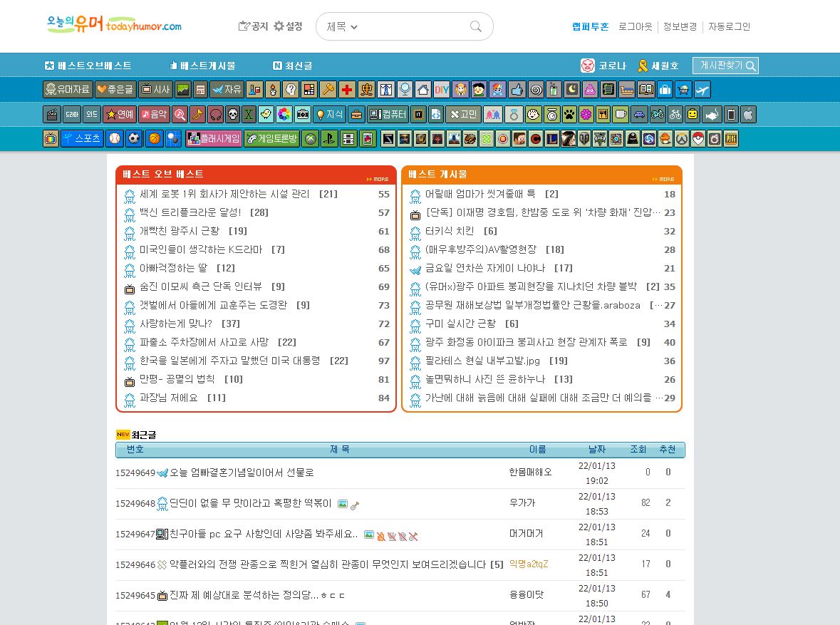
Task: Open the 게임토론방 game discussion board
Action: [x=271, y=138]
